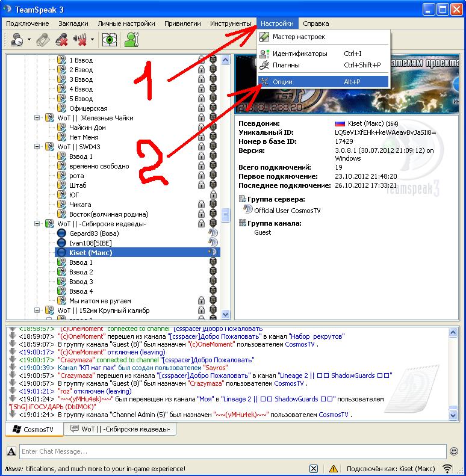The image size is (466, 476).
Task: Select user Gepard83 (Вова)
Action: click(x=94, y=233)
